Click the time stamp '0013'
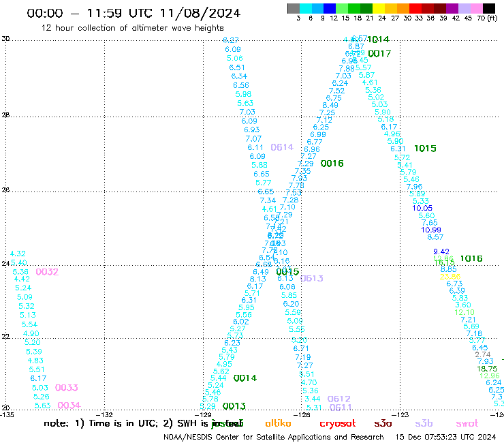 [234, 406]
